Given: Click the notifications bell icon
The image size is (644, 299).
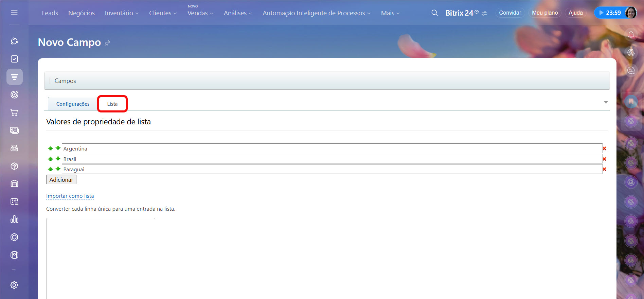Looking at the screenshot, I should (x=631, y=35).
